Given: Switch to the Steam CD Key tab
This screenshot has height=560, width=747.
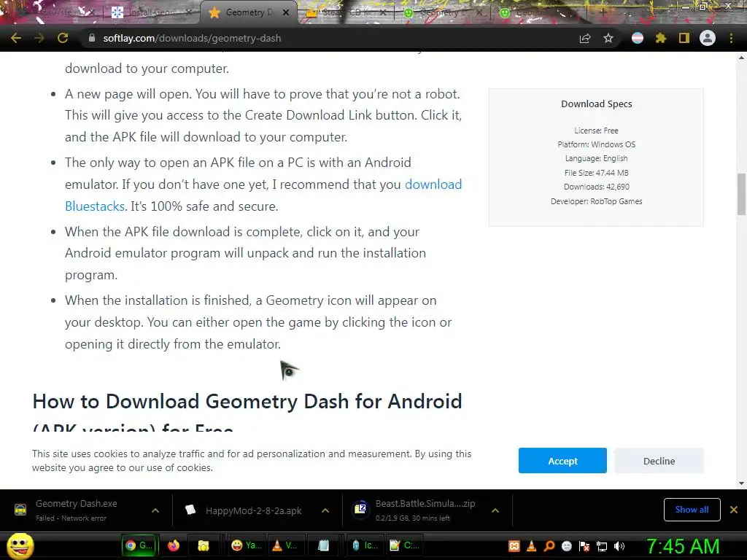Looking at the screenshot, I should point(346,12).
